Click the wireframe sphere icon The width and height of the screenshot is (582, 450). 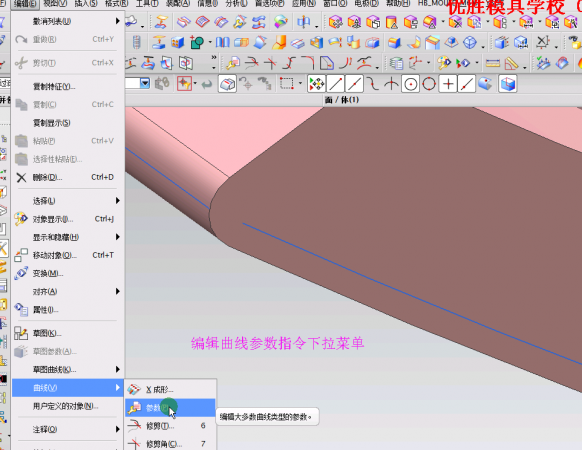click(x=470, y=43)
